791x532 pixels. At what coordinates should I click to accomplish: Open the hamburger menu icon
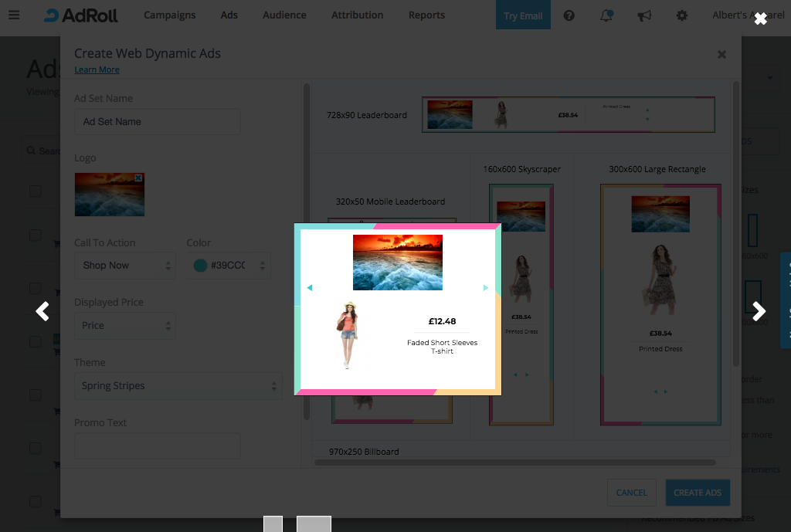14,15
